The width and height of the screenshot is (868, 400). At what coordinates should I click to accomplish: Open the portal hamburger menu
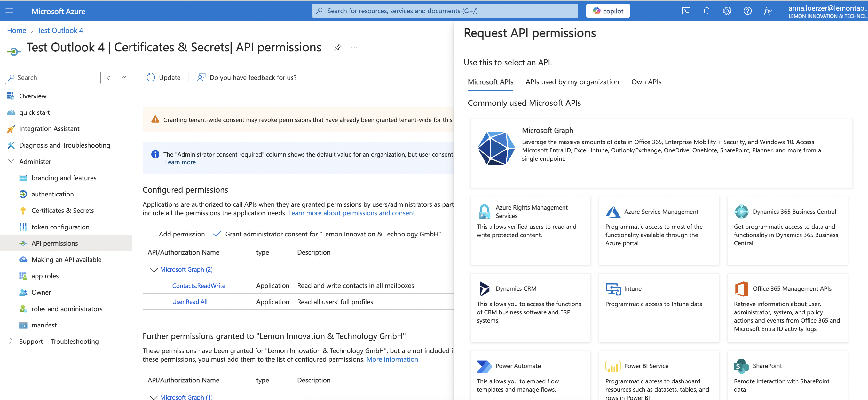click(x=10, y=11)
